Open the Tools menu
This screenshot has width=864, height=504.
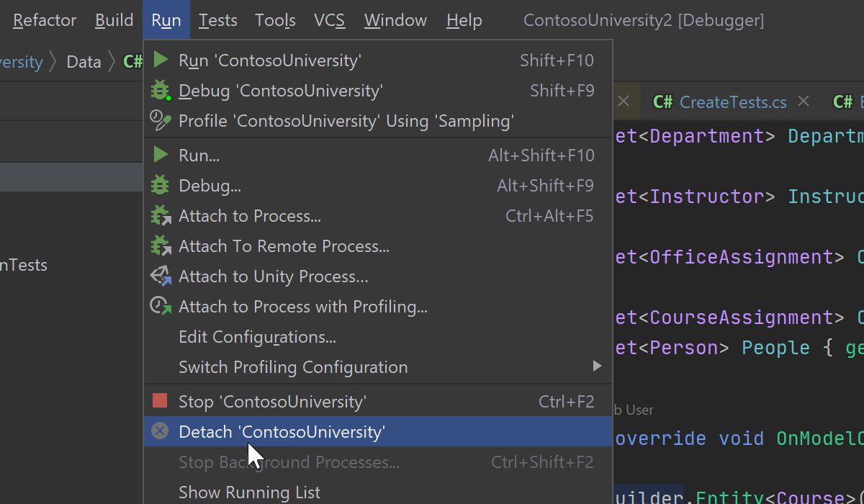pyautogui.click(x=276, y=20)
